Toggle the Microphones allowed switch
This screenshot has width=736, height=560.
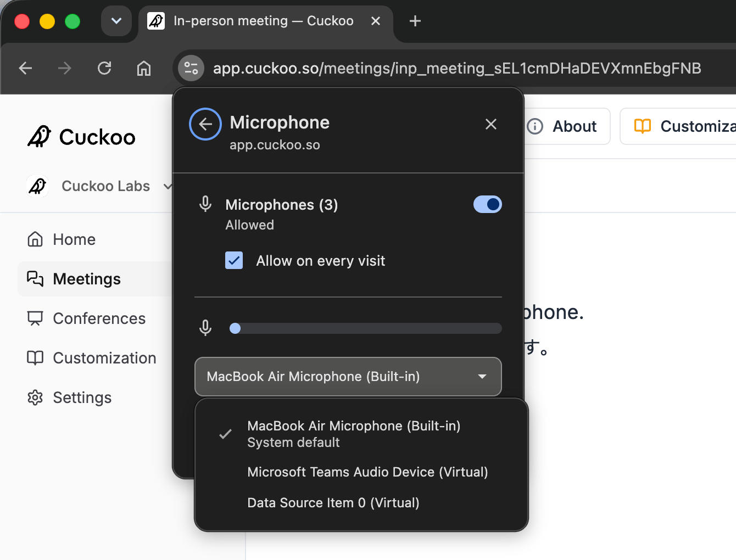click(488, 204)
